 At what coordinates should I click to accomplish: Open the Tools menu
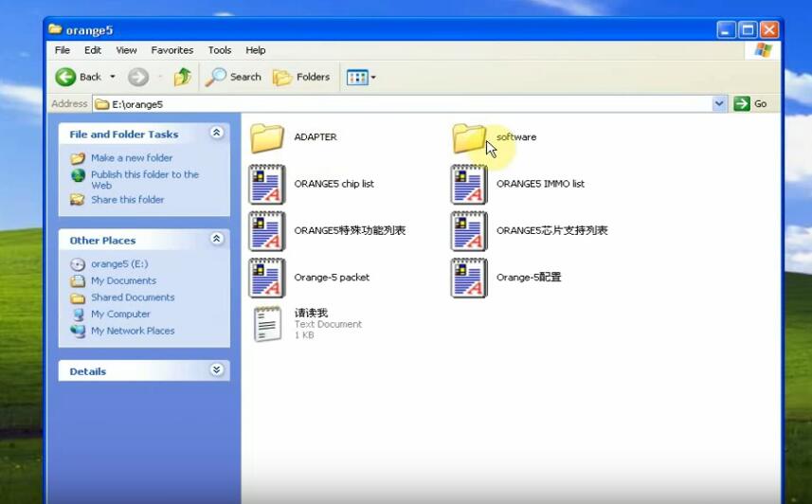click(220, 50)
